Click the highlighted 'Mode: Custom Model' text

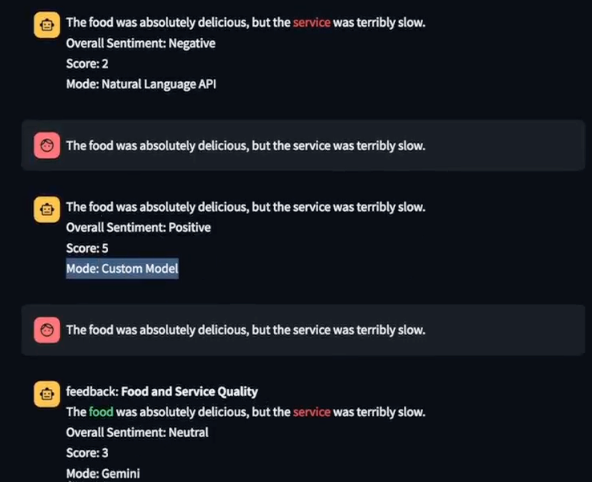click(122, 269)
